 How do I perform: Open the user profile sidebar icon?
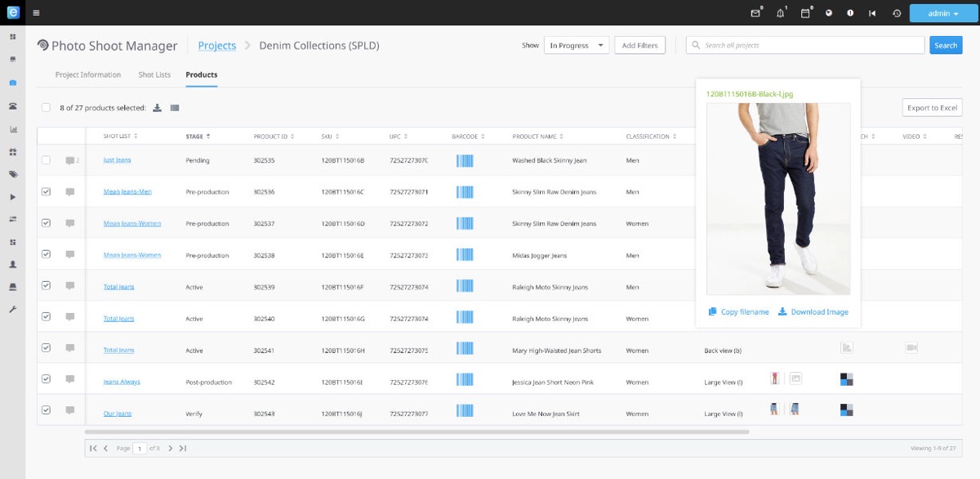pos(12,265)
